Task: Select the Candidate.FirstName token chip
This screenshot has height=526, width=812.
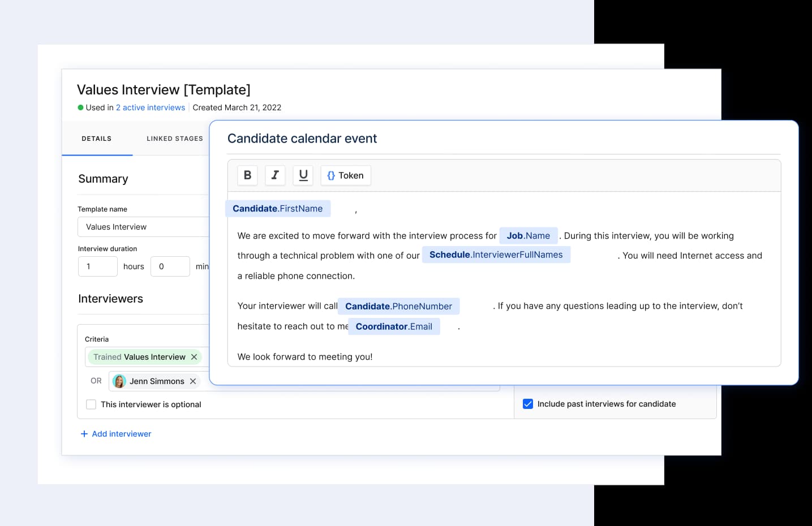Action: [278, 208]
